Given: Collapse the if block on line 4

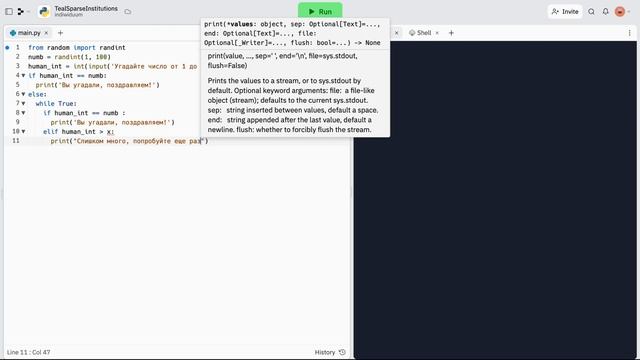Looking at the screenshot, I should [x=23, y=76].
